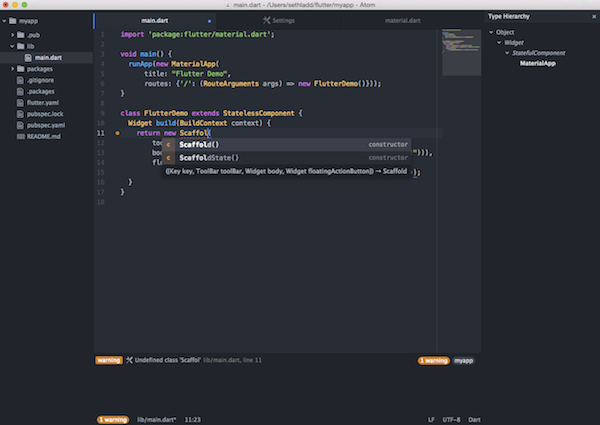Open README.md in the file tree
This screenshot has height=425, width=600.
point(44,137)
